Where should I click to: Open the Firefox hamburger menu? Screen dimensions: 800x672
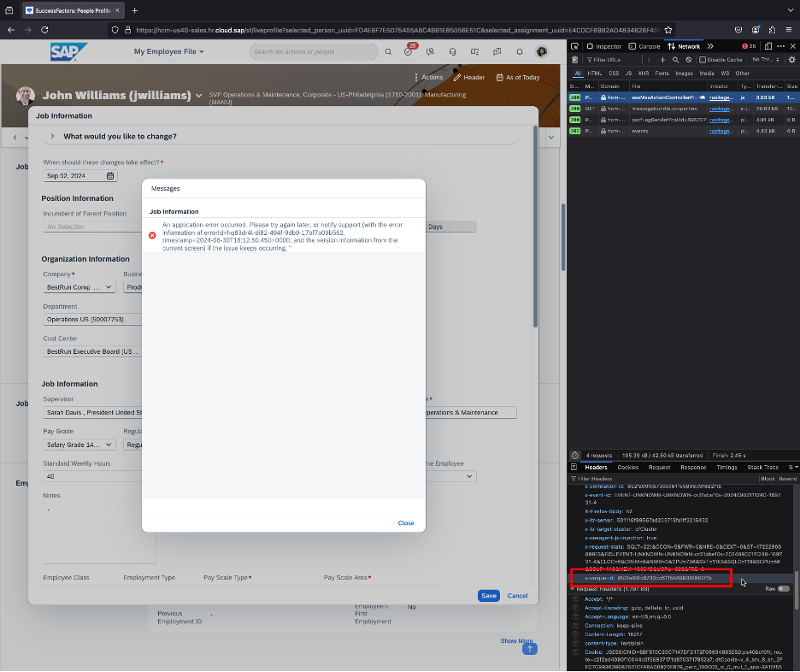(x=789, y=30)
